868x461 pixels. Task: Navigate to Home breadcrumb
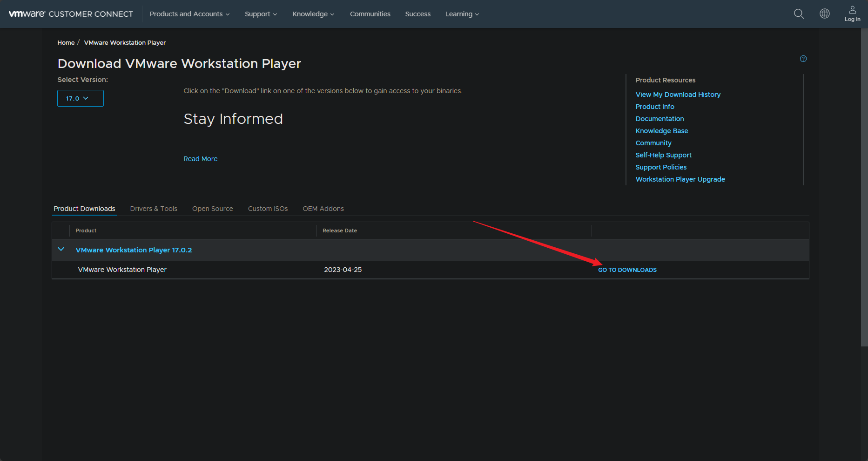coord(66,42)
